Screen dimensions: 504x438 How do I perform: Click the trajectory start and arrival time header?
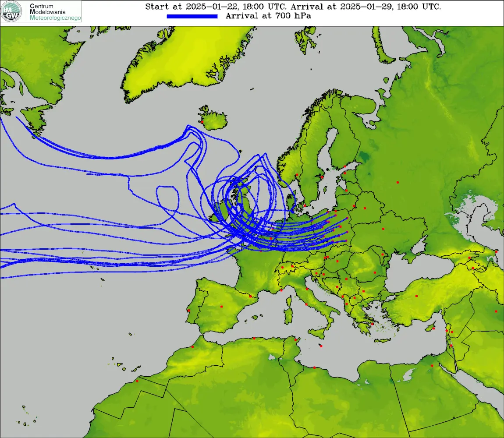tap(293, 7)
